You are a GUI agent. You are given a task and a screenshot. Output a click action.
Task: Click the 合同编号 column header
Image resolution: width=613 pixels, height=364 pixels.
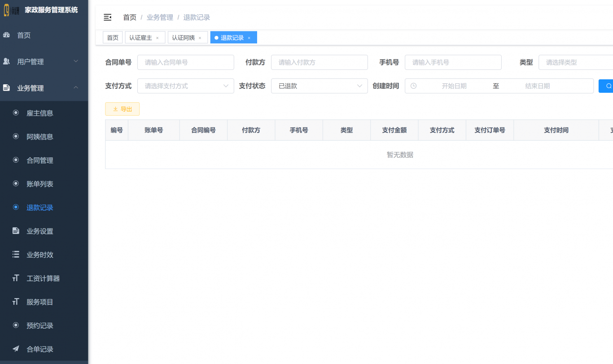[203, 130]
